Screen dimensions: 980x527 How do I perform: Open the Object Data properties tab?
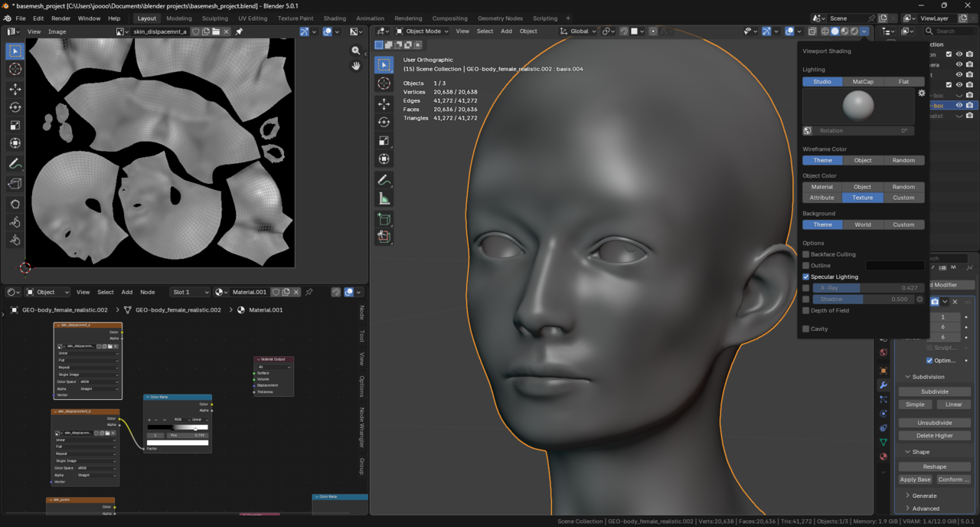pyautogui.click(x=883, y=442)
